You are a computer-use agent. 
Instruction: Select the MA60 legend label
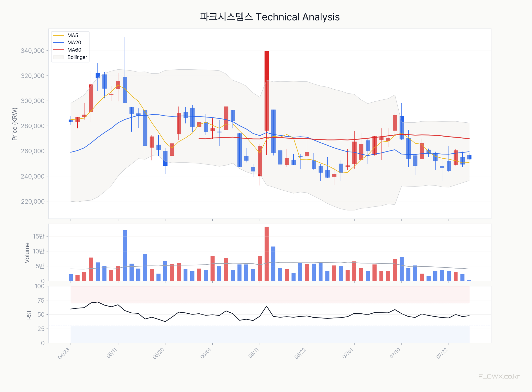(74, 50)
